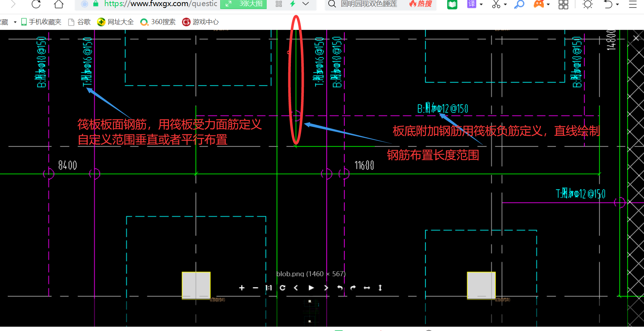644x331 pixels.
Task: Open the green notes extension icon
Action: click(452, 4)
